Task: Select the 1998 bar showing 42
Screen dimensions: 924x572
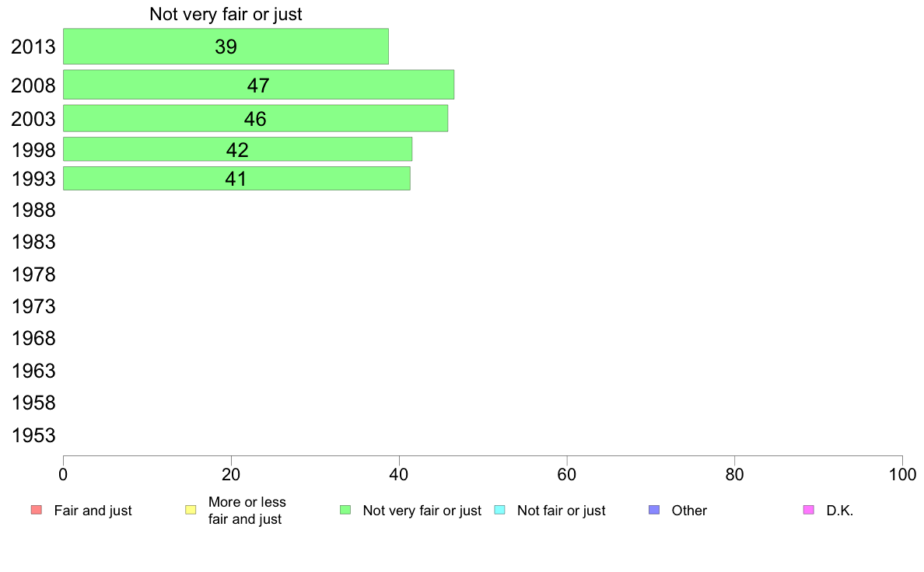Action: pyautogui.click(x=237, y=149)
